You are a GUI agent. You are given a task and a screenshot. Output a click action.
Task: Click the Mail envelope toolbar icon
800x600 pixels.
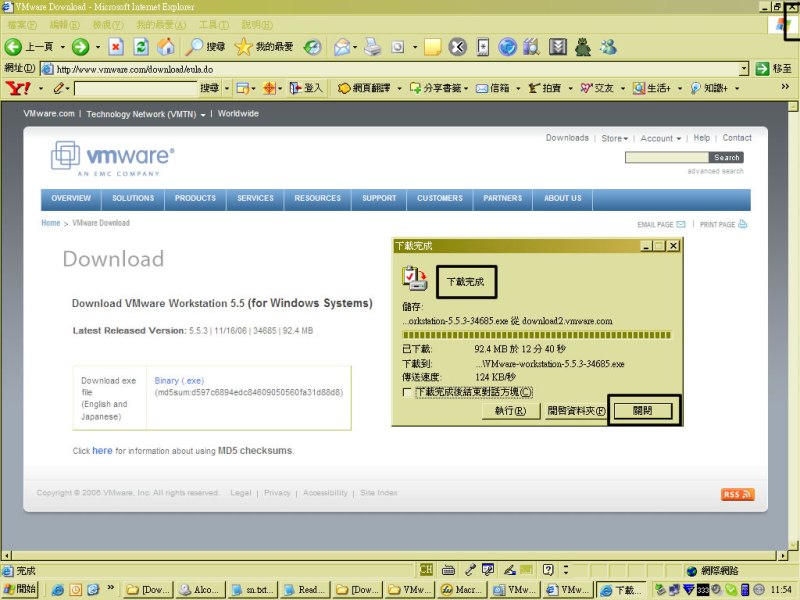pyautogui.click(x=342, y=47)
